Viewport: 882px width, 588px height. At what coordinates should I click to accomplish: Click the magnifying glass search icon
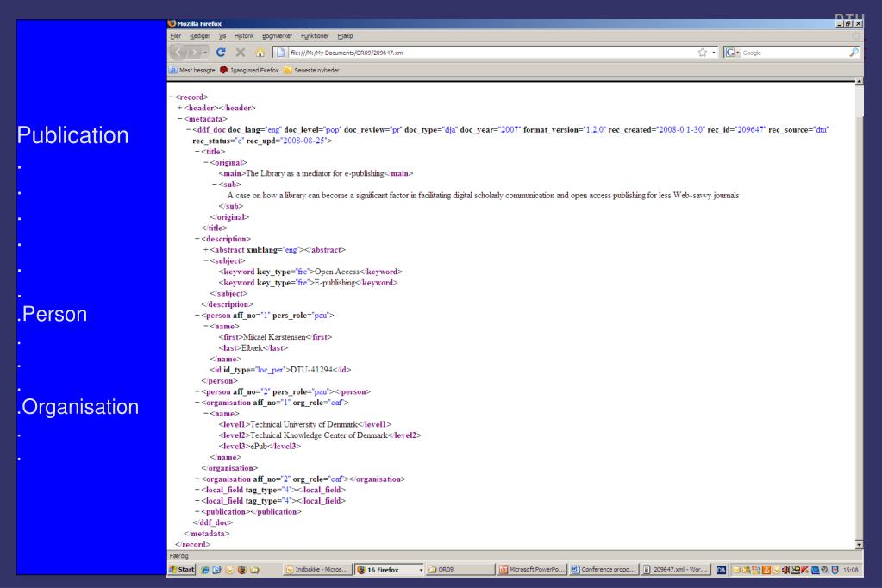[854, 53]
